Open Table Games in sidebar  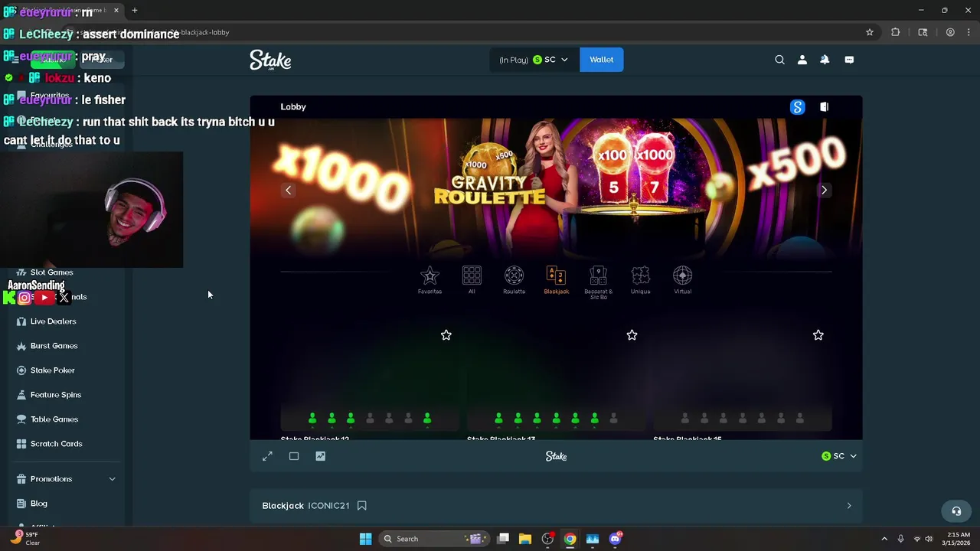(54, 419)
